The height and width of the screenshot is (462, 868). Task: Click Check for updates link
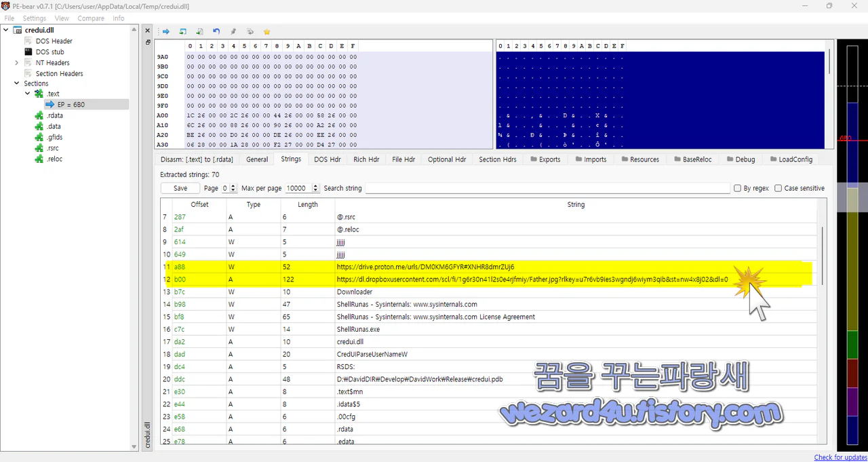[x=840, y=457]
